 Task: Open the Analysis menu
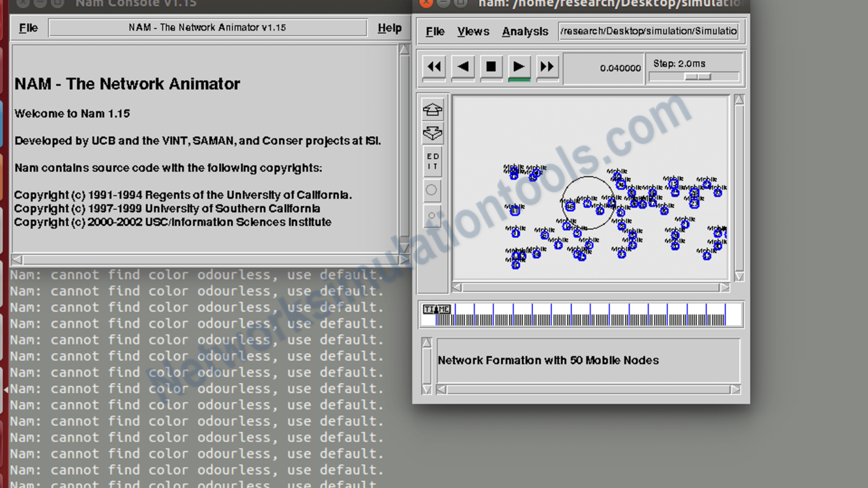[525, 32]
